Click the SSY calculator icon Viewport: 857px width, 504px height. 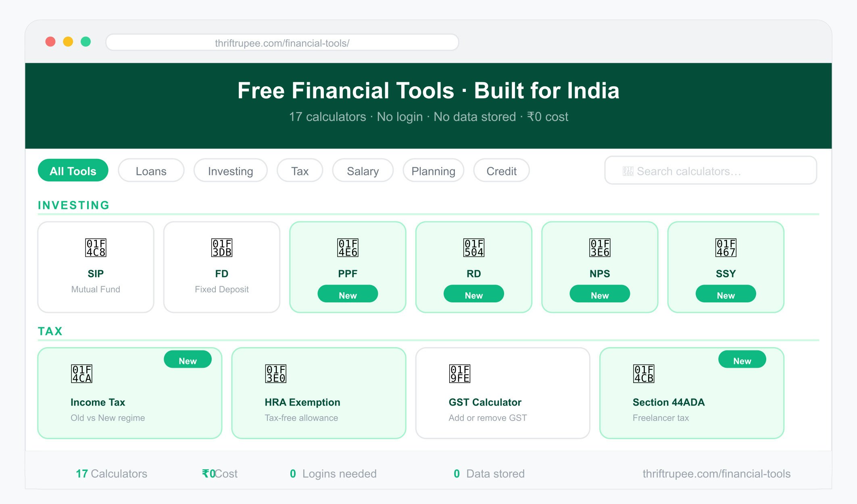click(725, 248)
